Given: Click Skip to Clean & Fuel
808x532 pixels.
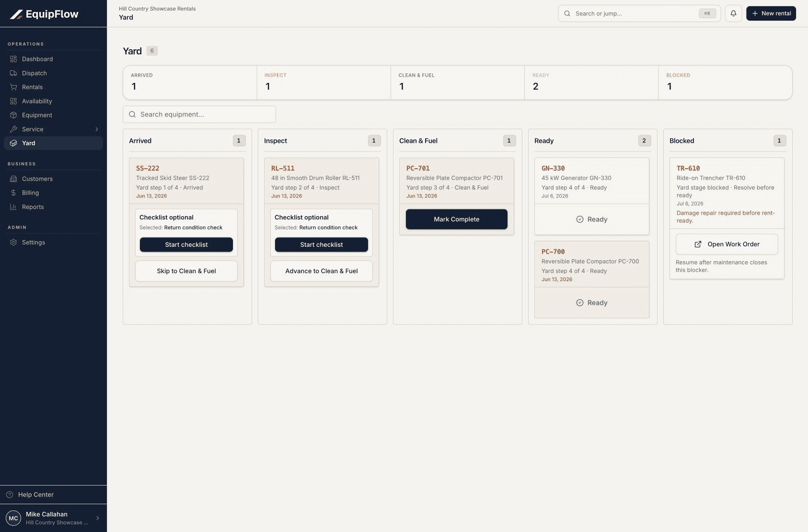Looking at the screenshot, I should (x=186, y=271).
